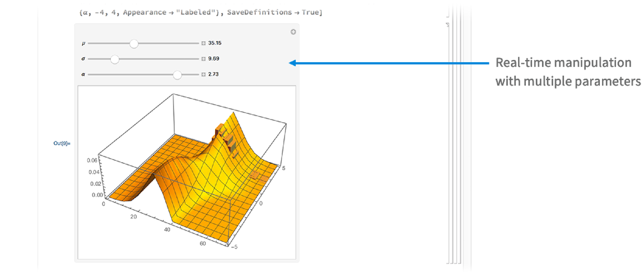The image size is (644, 276).
Task: Click the α slider thumb
Action: 178,75
